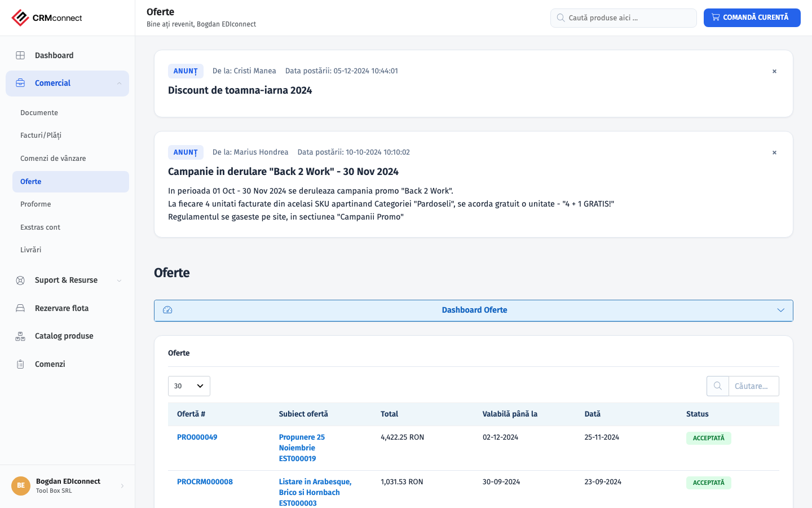Open Listare in Arabesque, Brico si Hornbach link
The image size is (812, 508).
315,493
